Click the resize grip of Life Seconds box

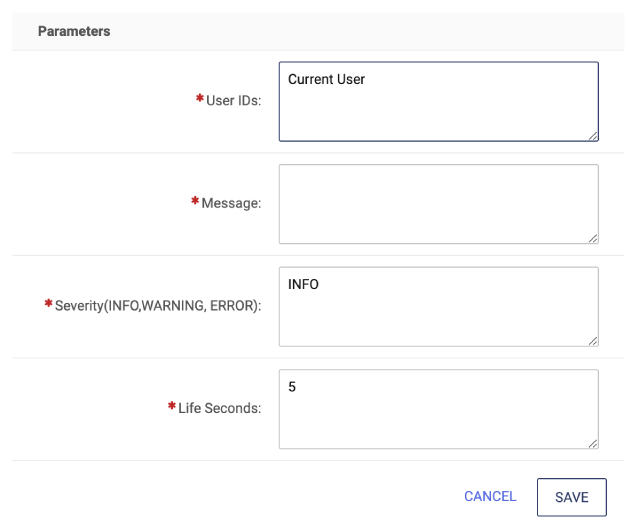593,444
